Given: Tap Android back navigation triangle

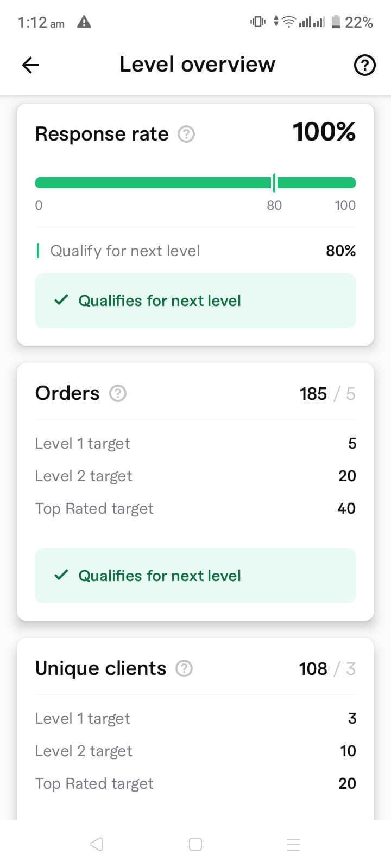Looking at the screenshot, I should [x=97, y=844].
